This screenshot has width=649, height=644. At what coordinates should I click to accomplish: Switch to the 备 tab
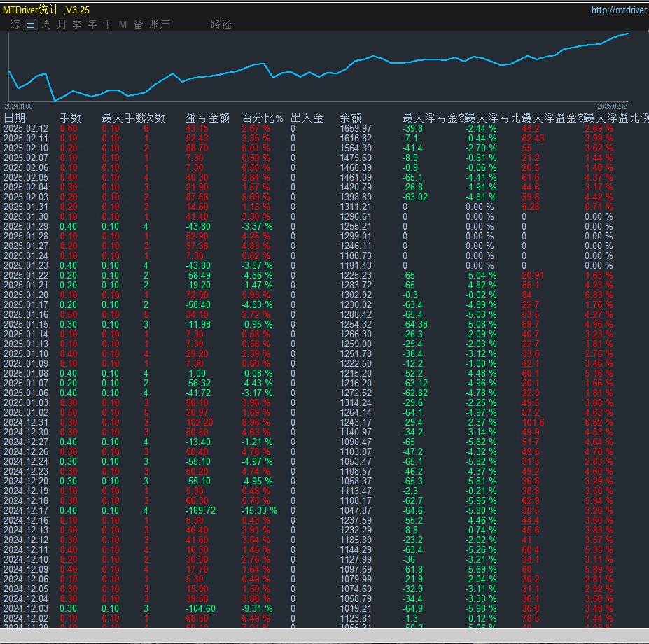(x=138, y=24)
